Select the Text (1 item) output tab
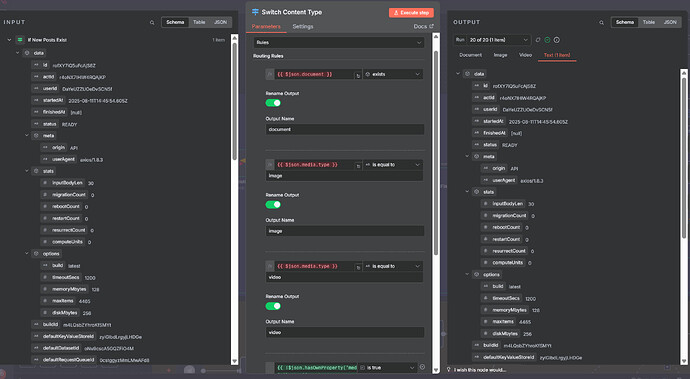 pyautogui.click(x=557, y=55)
